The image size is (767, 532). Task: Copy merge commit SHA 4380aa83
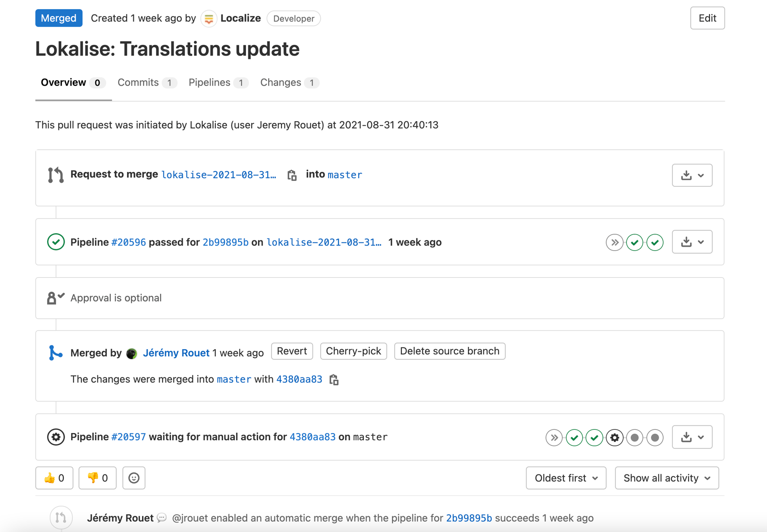coord(334,380)
